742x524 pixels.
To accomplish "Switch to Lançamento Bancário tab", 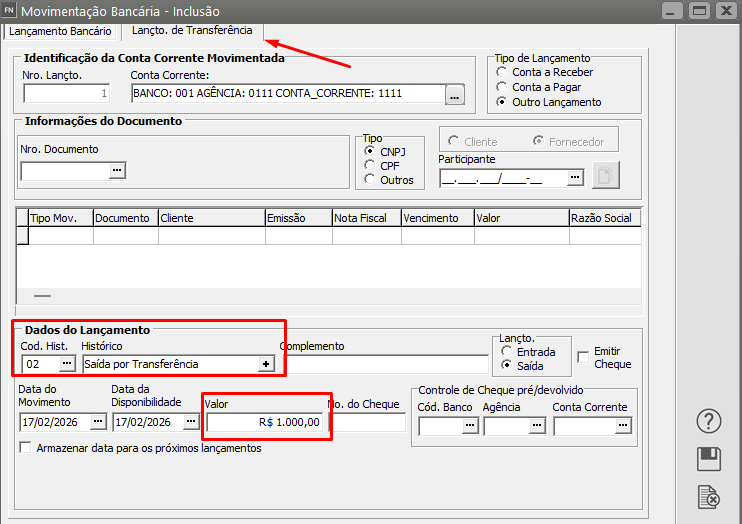I will (60, 31).
